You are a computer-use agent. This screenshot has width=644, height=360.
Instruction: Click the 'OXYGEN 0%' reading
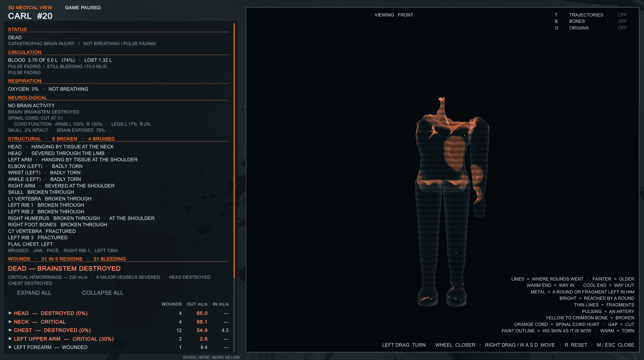pos(23,89)
